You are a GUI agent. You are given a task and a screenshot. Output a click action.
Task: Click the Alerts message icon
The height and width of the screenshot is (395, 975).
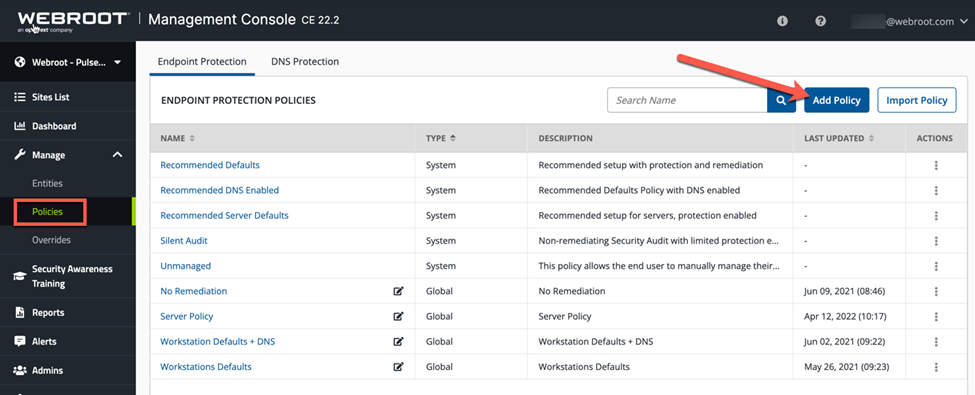pos(19,342)
